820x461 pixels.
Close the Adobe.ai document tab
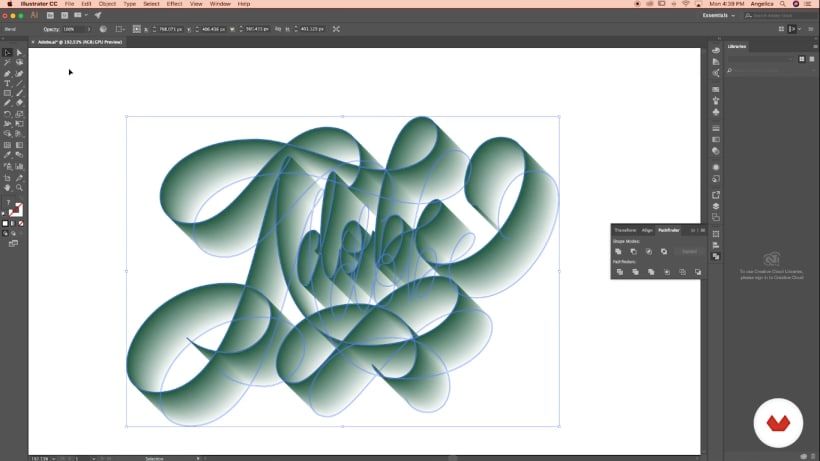33,42
